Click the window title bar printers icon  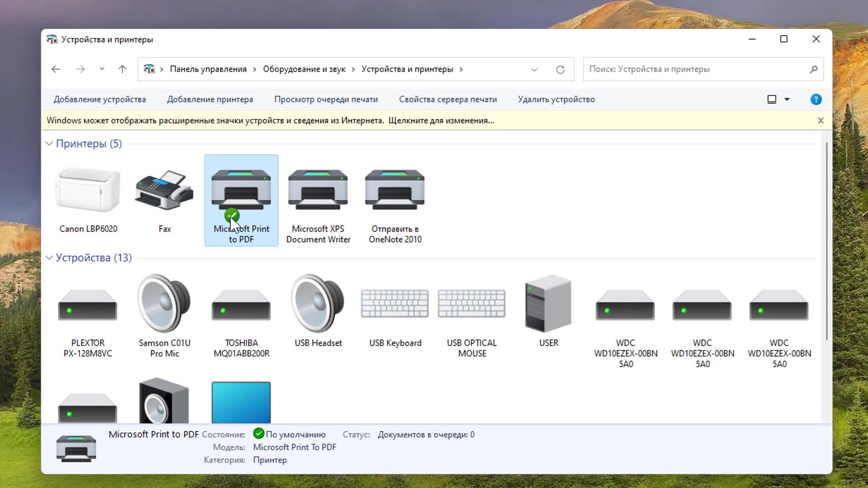[52, 39]
